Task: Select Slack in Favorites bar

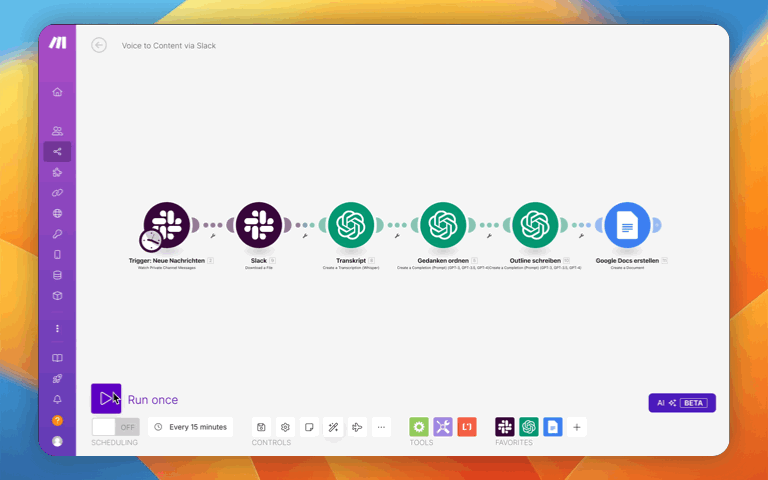Action: click(x=504, y=427)
